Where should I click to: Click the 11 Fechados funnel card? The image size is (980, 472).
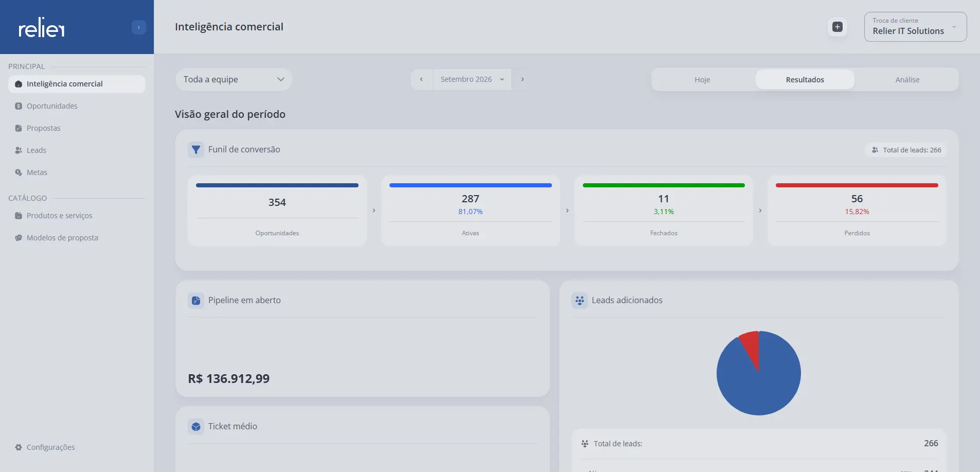tap(664, 211)
